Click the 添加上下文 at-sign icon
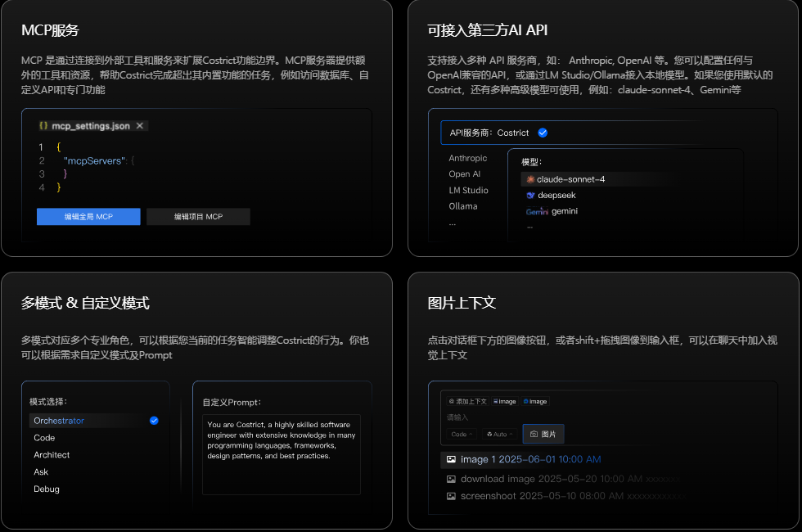Screen dimensions: 802x532 [x=452, y=402]
